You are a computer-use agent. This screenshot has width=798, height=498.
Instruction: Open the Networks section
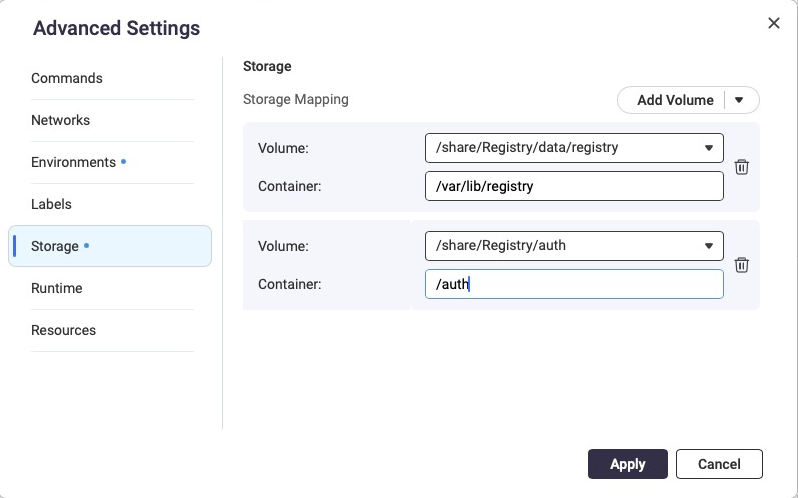tap(61, 120)
